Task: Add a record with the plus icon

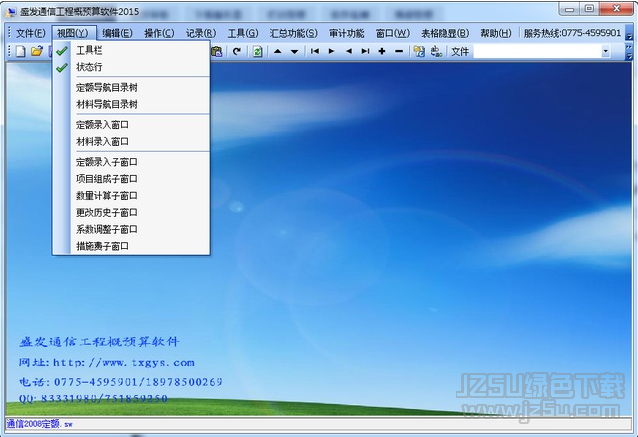Action: coord(382,51)
